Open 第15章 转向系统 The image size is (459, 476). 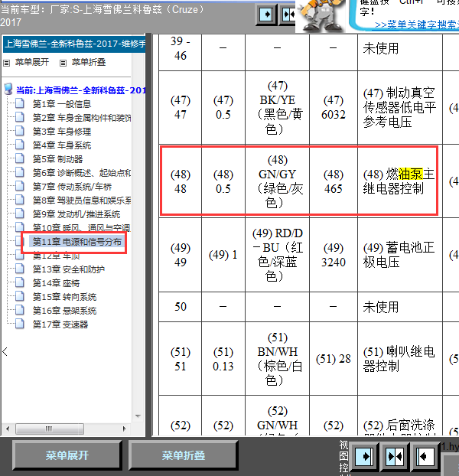64,297
